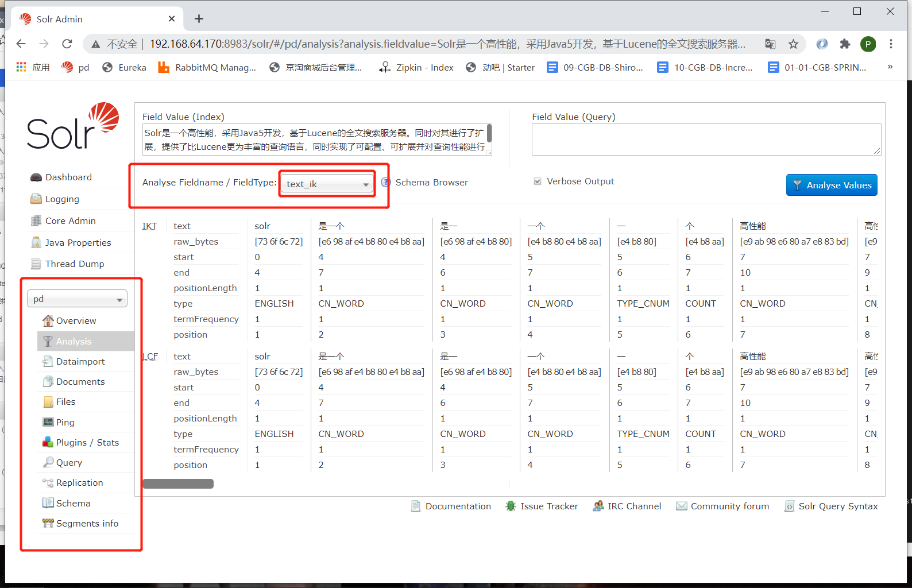912x588 pixels.
Task: Open the pd core selector dropdown
Action: [77, 299]
